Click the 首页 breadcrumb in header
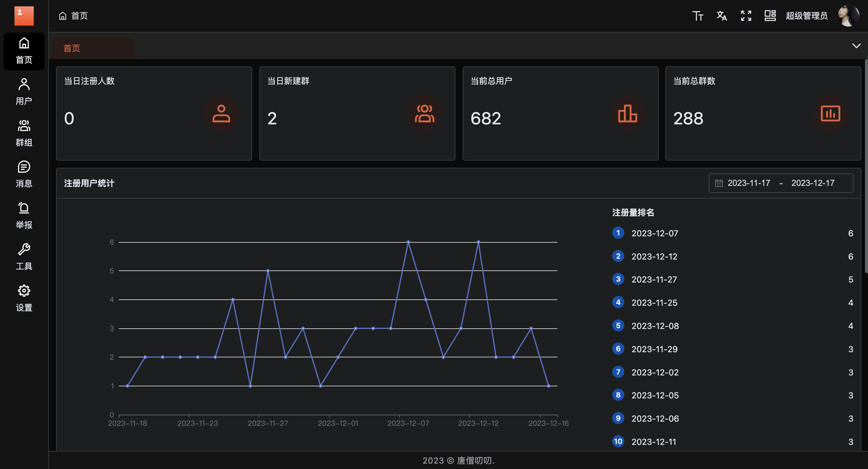The height and width of the screenshot is (469, 868). (x=74, y=16)
